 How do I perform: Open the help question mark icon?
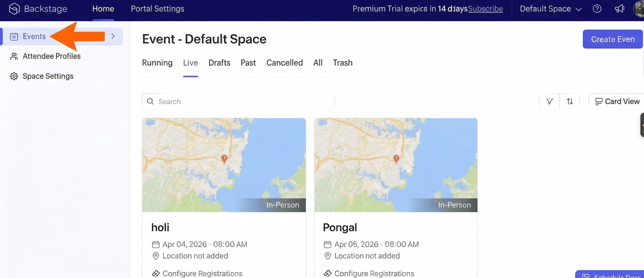tap(597, 9)
